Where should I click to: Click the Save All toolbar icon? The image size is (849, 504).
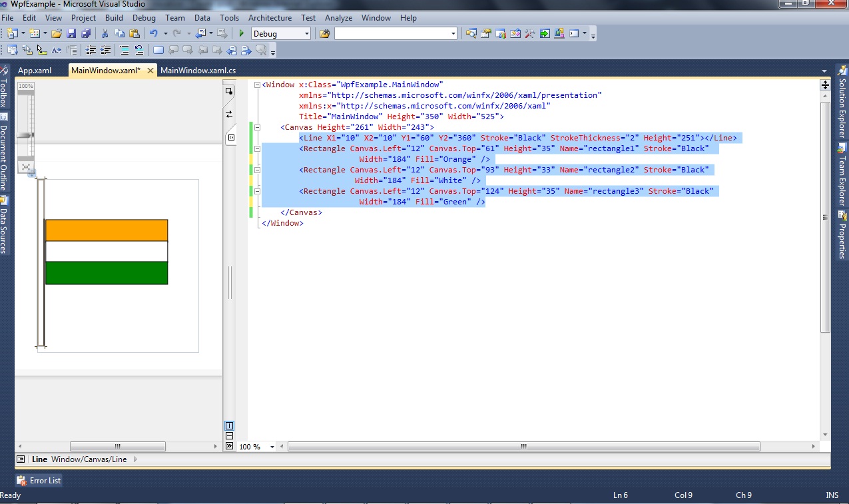click(x=85, y=33)
